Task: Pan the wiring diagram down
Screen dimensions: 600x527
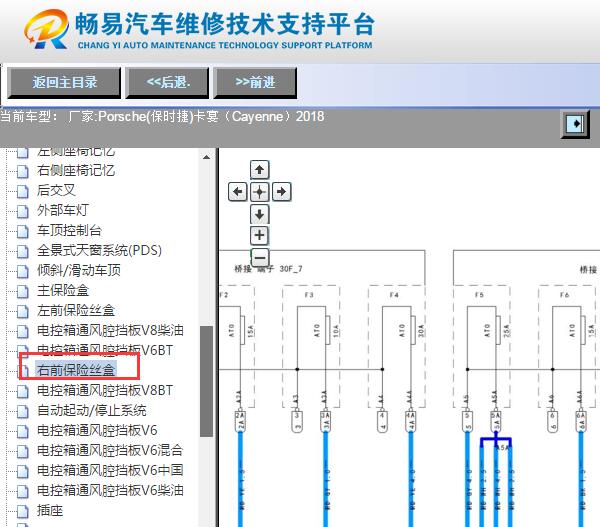Action: (259, 214)
